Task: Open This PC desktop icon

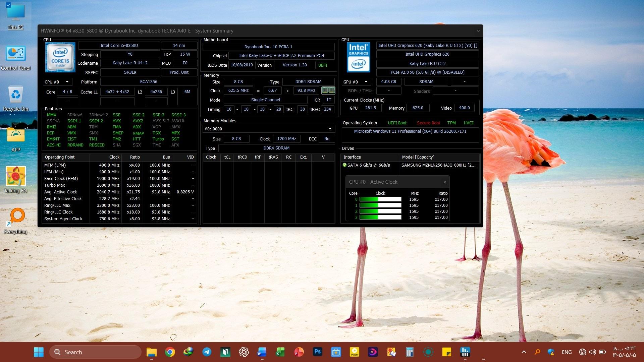Action: pyautogui.click(x=15, y=16)
